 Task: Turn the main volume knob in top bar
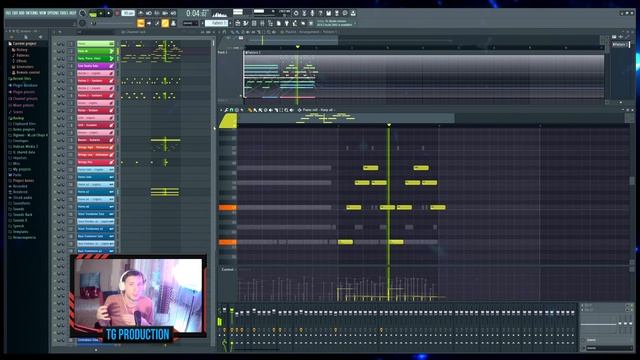(x=82, y=13)
